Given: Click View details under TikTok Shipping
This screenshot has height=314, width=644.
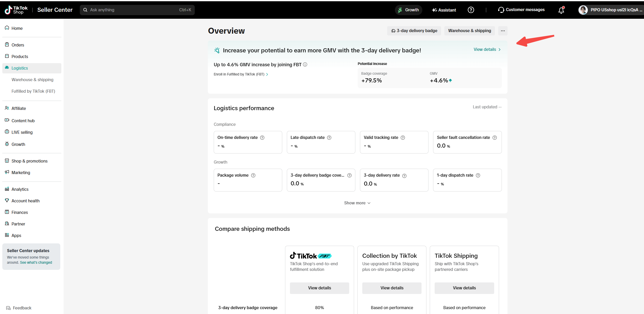Looking at the screenshot, I should (464, 288).
